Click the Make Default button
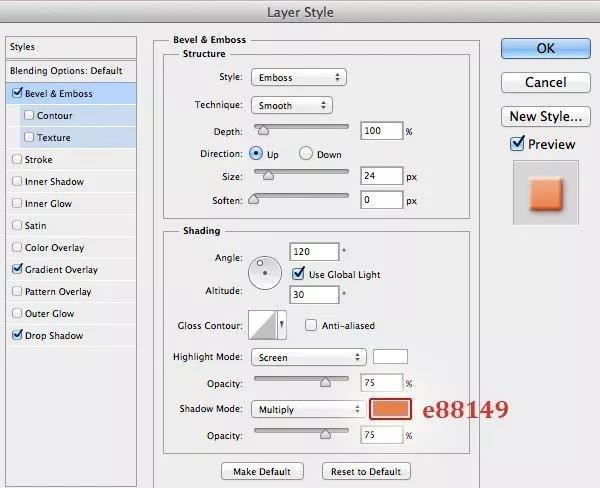 (x=262, y=471)
